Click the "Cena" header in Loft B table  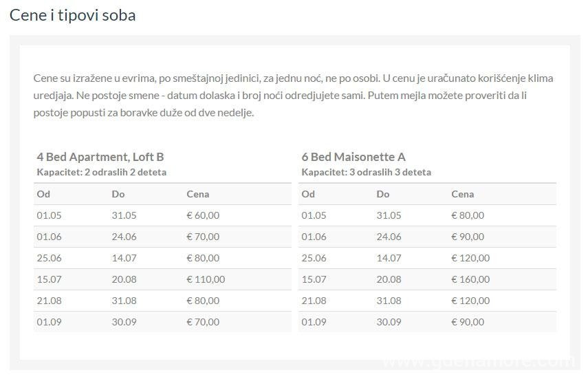pyautogui.click(x=198, y=194)
